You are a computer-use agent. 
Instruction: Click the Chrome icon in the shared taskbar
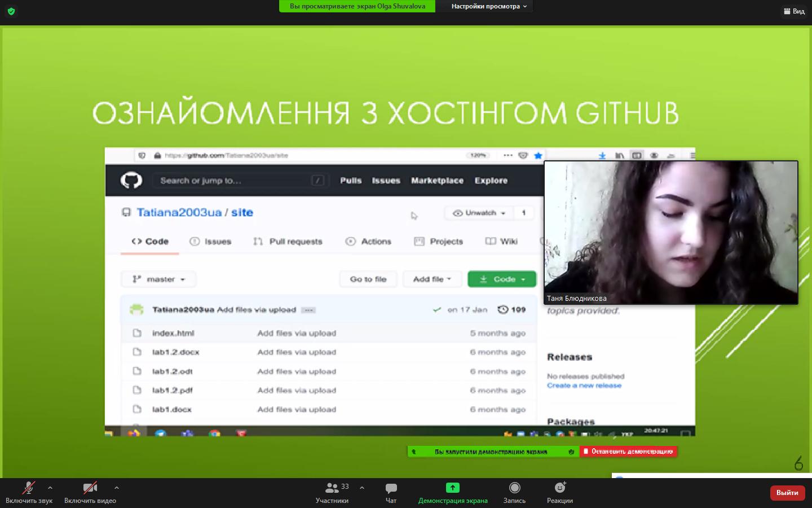point(214,433)
